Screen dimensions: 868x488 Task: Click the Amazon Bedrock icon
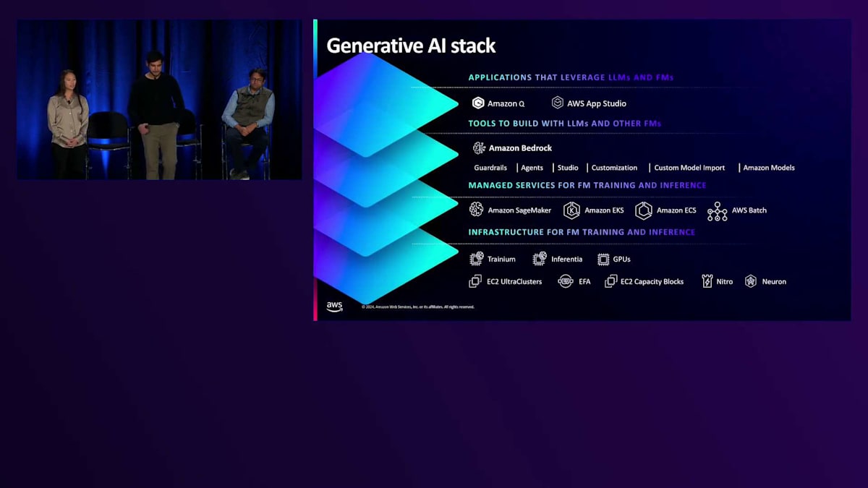[x=479, y=148]
